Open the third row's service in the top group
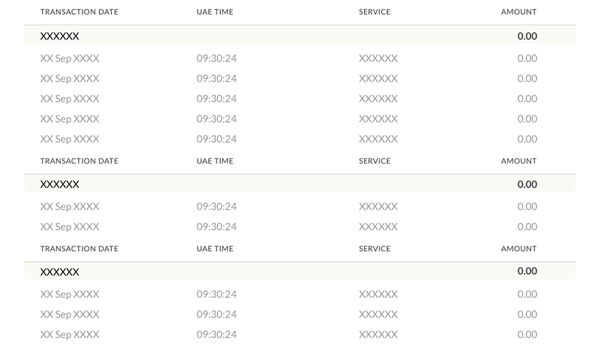The height and width of the screenshot is (364, 600). point(378,99)
